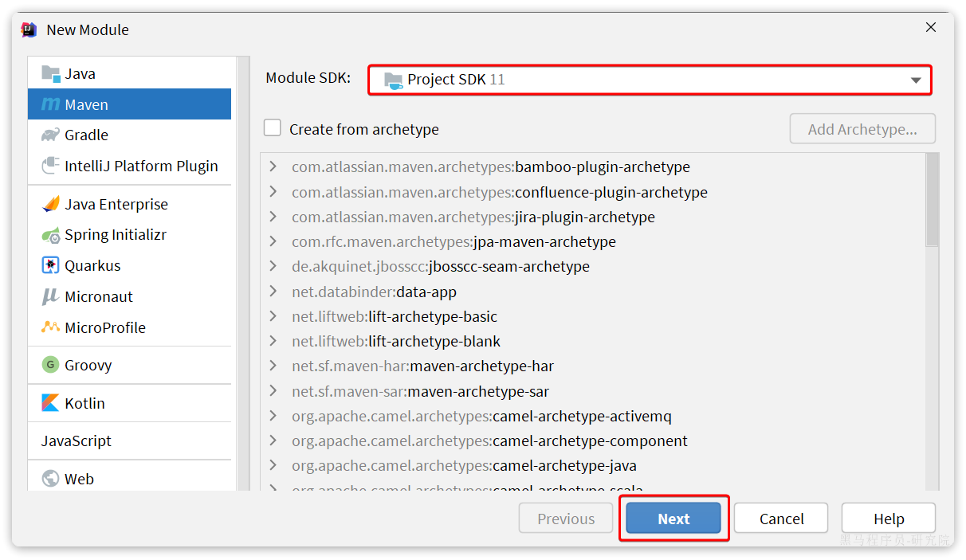Select Java Enterprise module type
This screenshot has height=560, width=966.
130,204
